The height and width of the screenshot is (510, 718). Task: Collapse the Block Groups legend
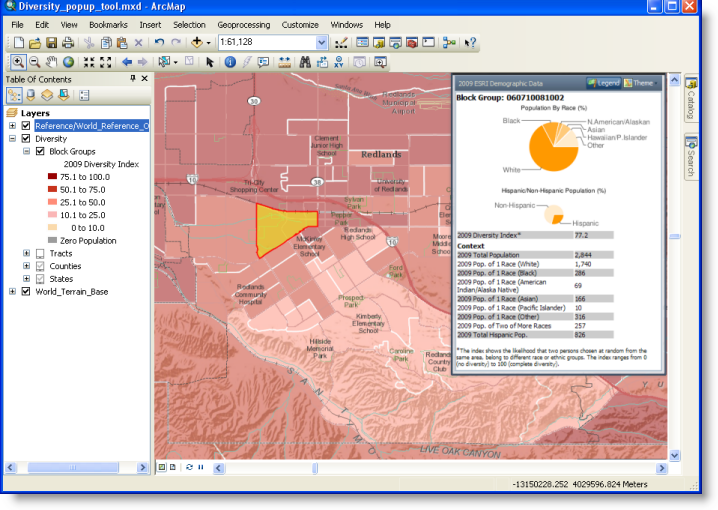26,152
